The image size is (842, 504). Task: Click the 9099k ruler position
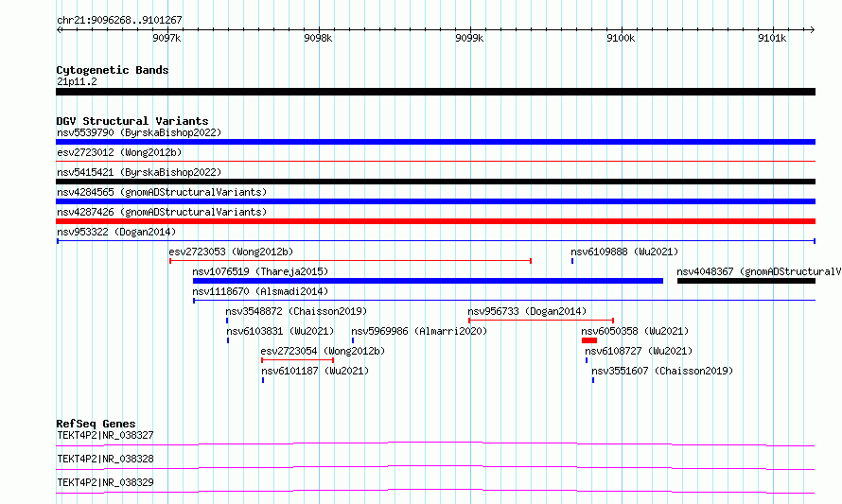(470, 38)
